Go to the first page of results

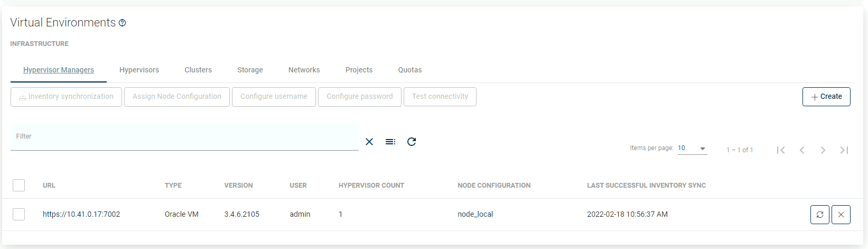781,150
